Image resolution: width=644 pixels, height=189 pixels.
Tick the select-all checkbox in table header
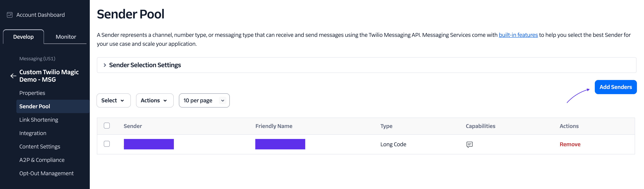click(107, 126)
